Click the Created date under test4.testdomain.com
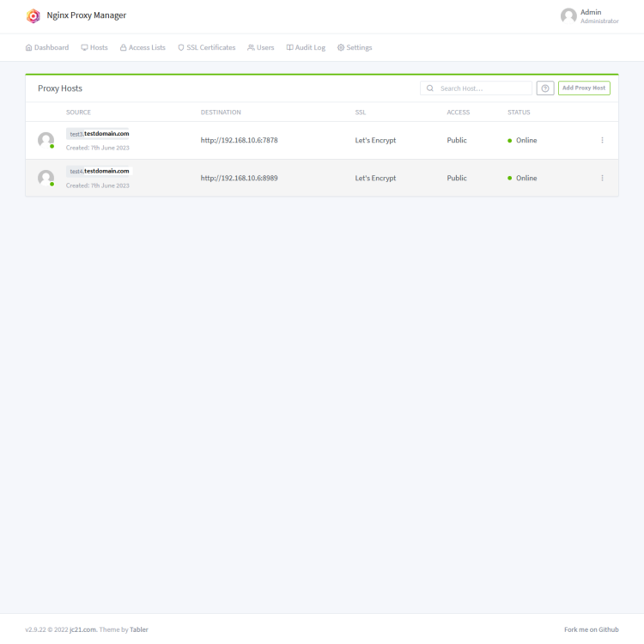The height and width of the screenshot is (644, 644). coord(98,185)
